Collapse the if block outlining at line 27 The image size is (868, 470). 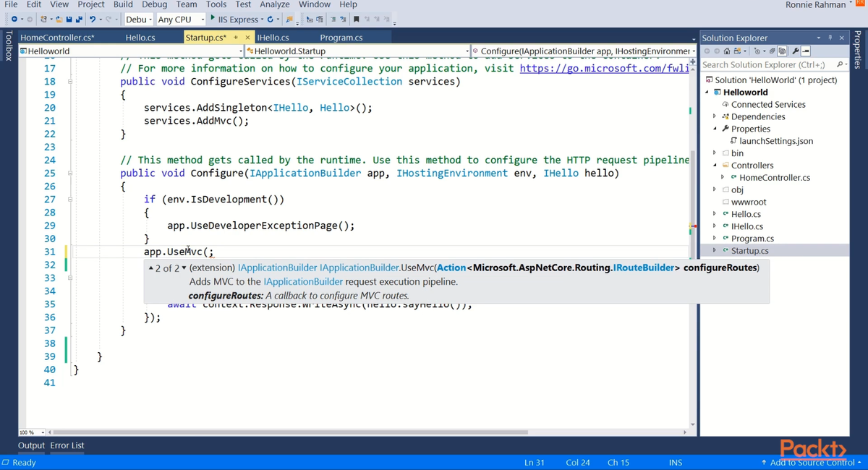pos(70,200)
